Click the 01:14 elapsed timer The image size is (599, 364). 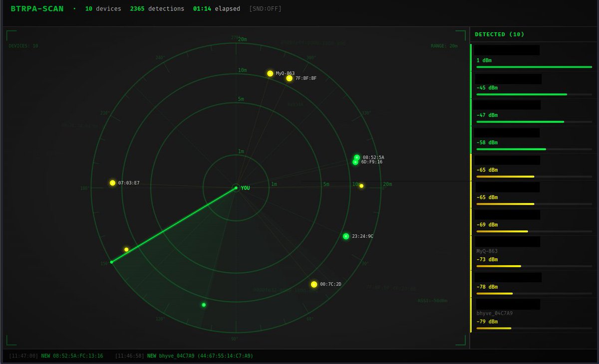[217, 9]
